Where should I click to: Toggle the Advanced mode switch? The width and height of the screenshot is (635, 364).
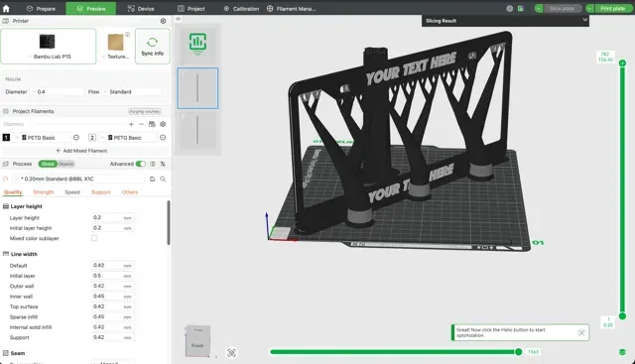(x=141, y=164)
